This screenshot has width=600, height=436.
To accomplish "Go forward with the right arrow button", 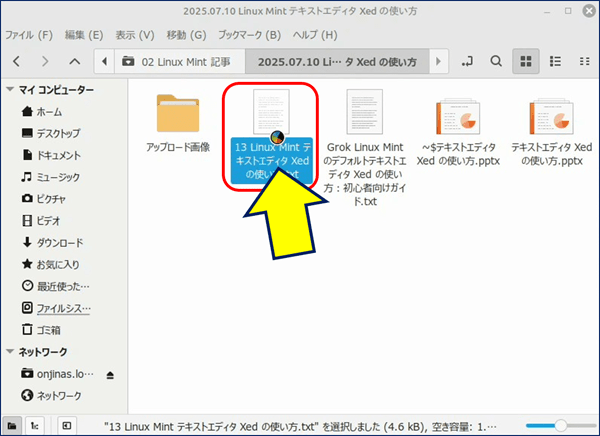I will click(x=45, y=61).
